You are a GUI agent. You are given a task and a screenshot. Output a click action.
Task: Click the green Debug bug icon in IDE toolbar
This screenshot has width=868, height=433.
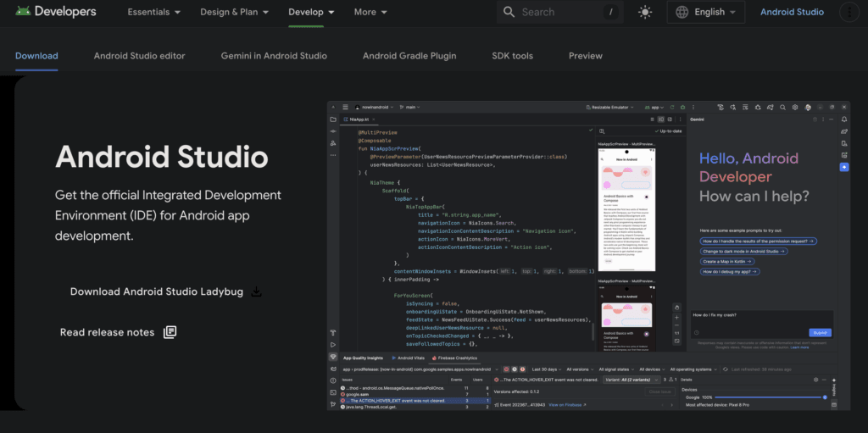coord(682,108)
